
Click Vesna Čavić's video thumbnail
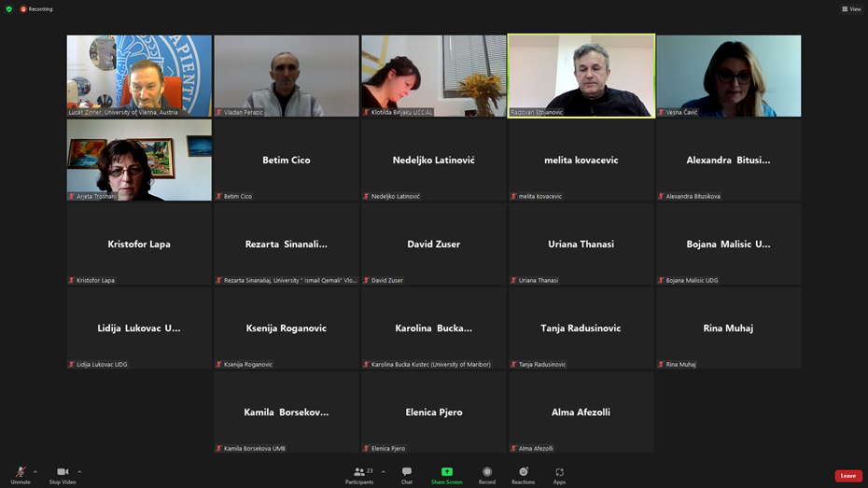728,76
